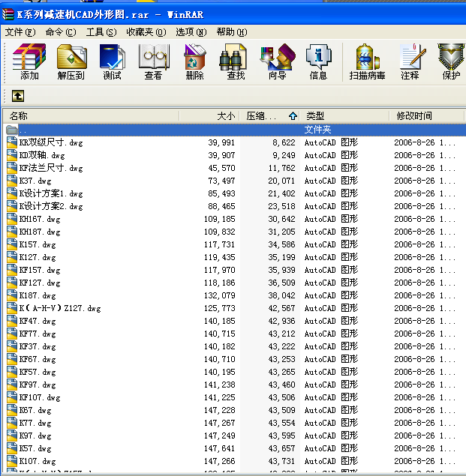Click file icon of K107.dwg
Viewport: 466px width, 476px height.
coord(12,461)
